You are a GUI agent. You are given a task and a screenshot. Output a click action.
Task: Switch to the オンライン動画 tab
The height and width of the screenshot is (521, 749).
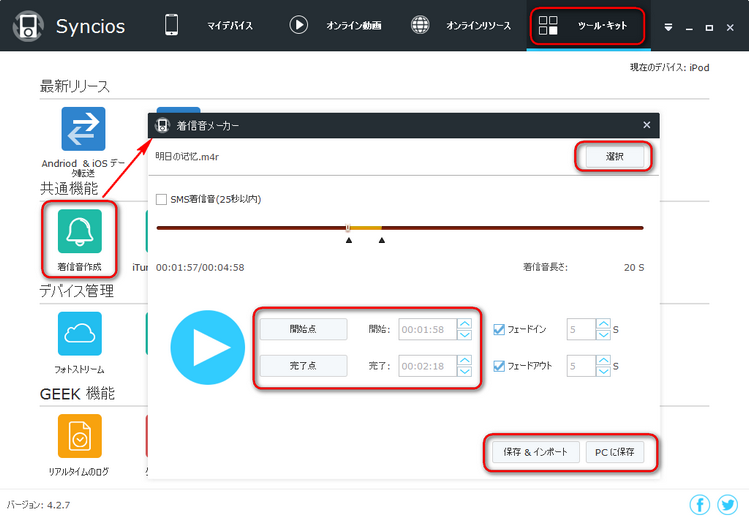tap(335, 25)
